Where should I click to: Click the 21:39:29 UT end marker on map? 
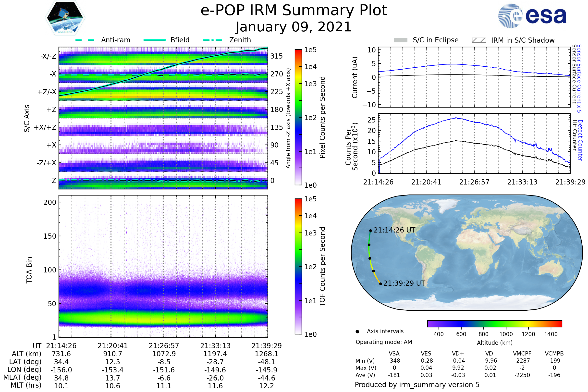point(380,284)
